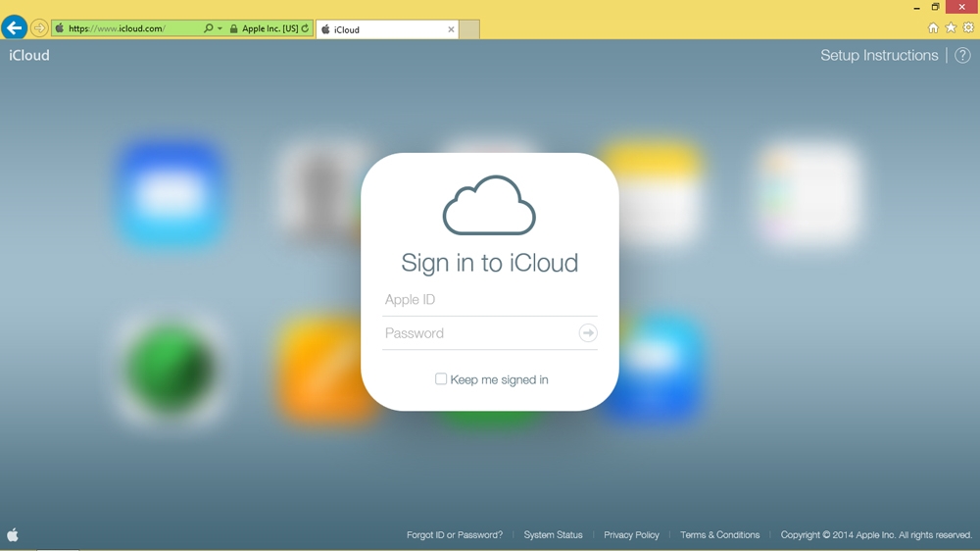Open Setup Instructions link

click(x=879, y=55)
